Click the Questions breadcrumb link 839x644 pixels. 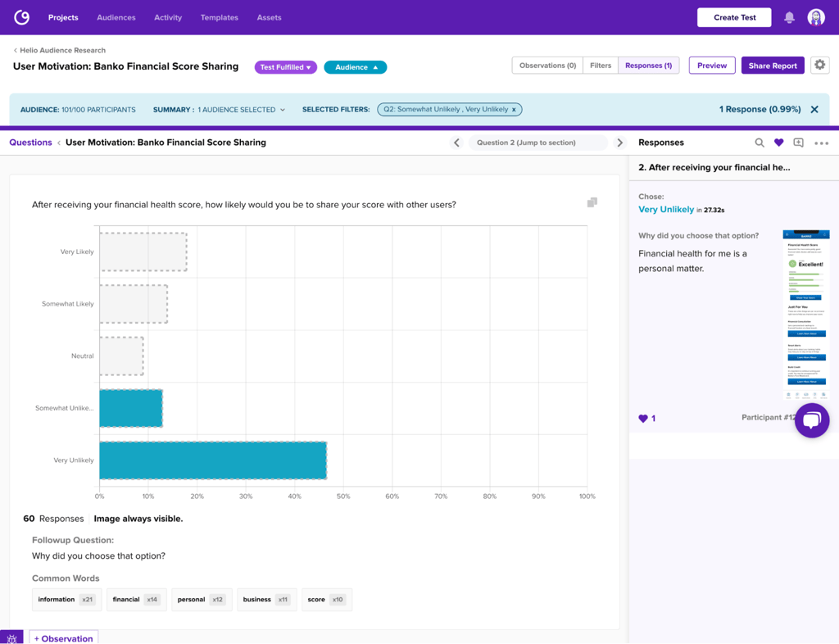pos(30,143)
